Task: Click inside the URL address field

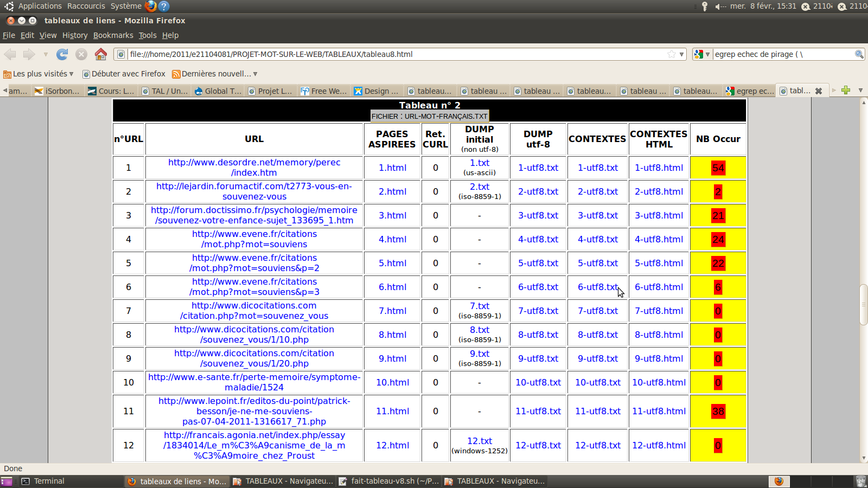Action: point(396,54)
